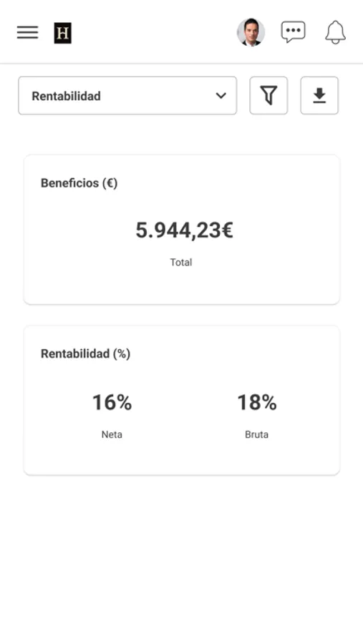Viewport: 363px width, 644px height.
Task: Click the 16% net profitability value
Action: (112, 402)
